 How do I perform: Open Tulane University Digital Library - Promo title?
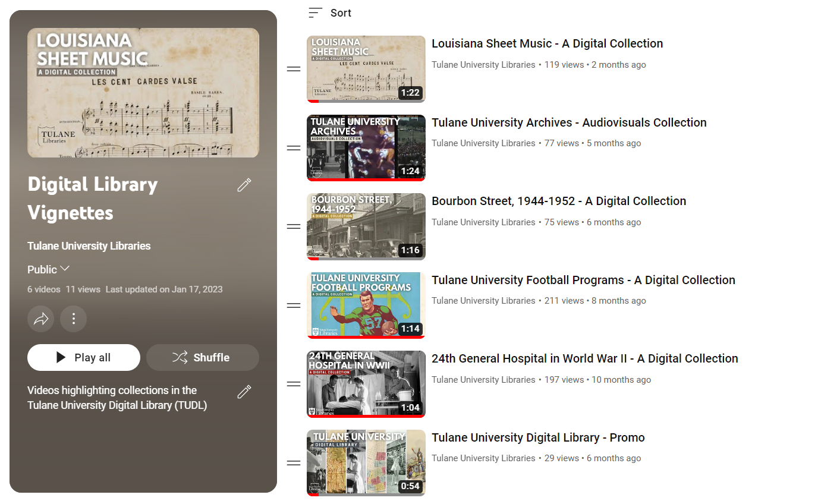point(538,437)
